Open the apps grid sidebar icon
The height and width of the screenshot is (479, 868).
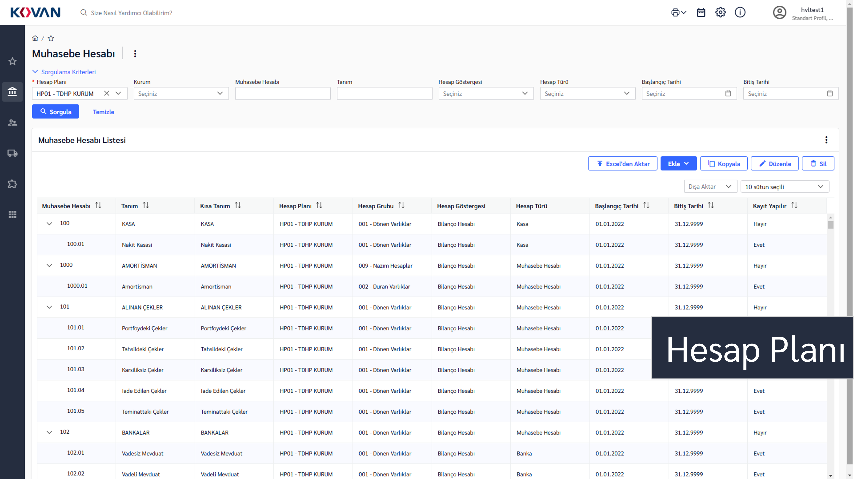(x=12, y=214)
